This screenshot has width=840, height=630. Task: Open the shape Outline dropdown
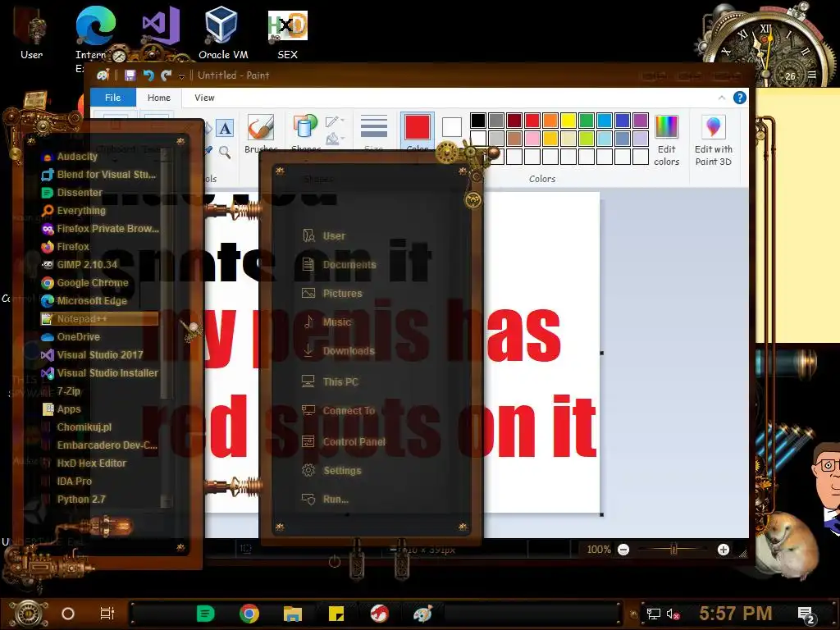[334, 121]
